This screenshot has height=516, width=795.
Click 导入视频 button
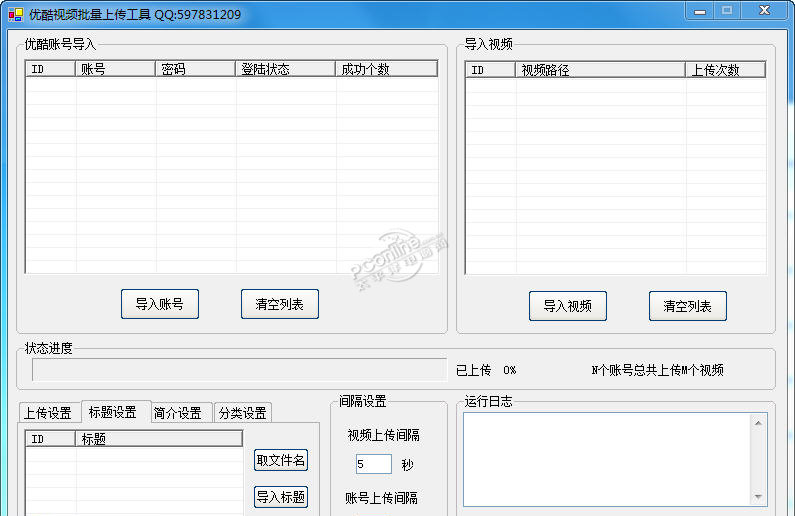coord(568,306)
